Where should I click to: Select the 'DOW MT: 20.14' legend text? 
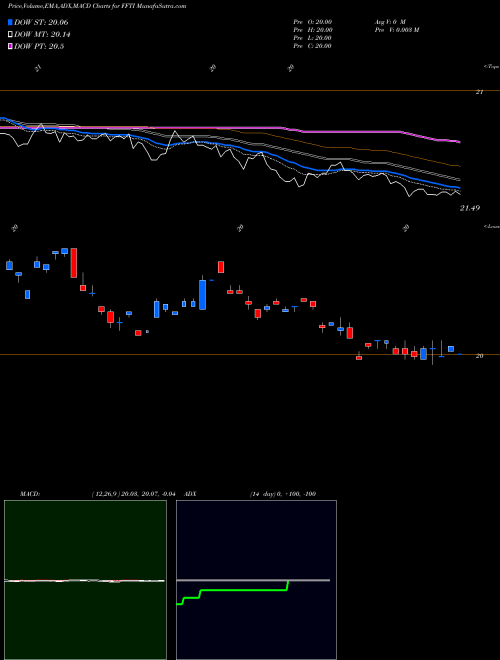coord(42,35)
